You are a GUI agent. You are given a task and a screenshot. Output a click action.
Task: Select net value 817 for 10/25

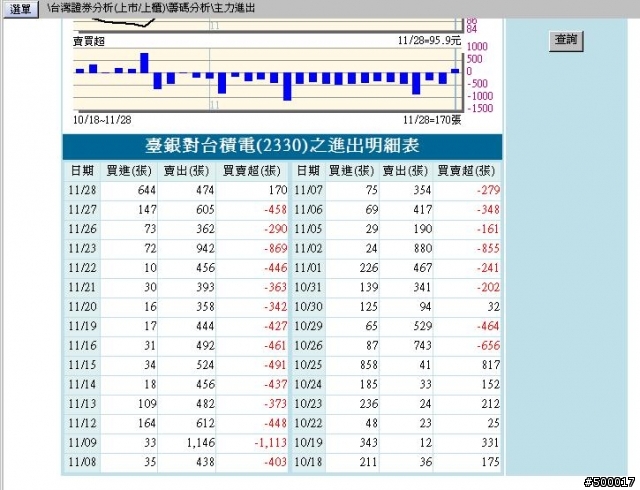pos(491,365)
